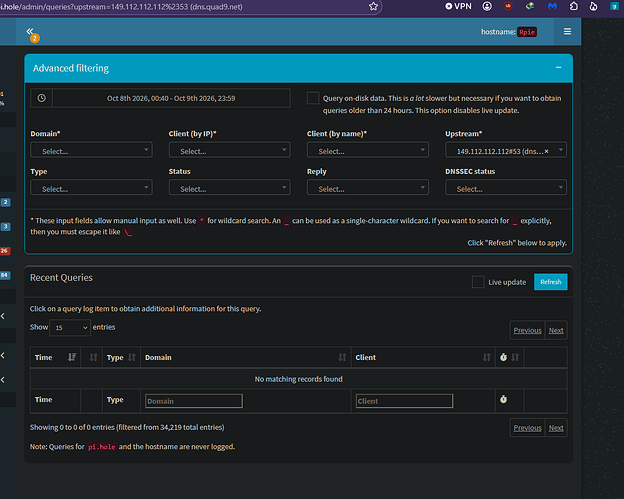The height and width of the screenshot is (499, 624).
Task: Click Previous above the queries table
Action: 527,330
